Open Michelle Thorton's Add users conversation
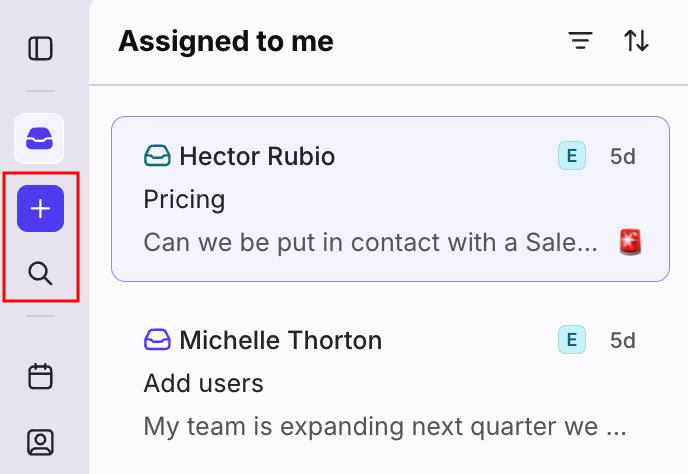The image size is (688, 474). point(390,400)
